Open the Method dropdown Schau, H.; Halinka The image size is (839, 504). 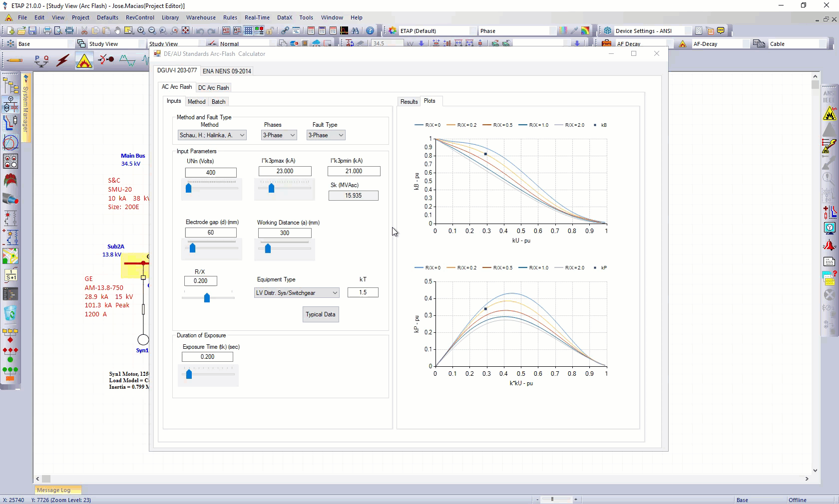[x=212, y=135]
